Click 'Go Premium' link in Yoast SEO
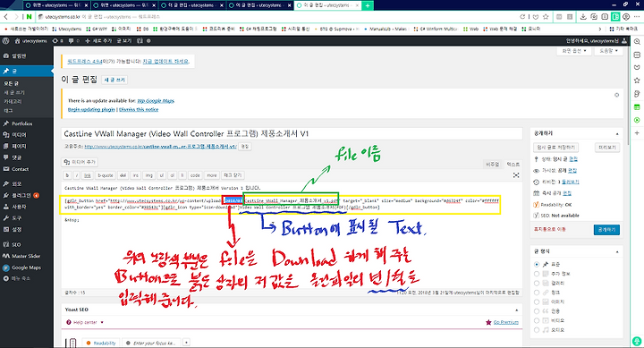This screenshot has height=348, width=644. (505, 323)
